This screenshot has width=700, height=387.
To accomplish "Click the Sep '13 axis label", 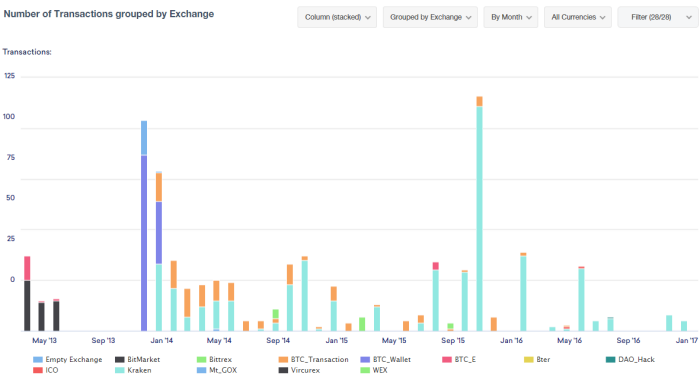I will click(103, 341).
